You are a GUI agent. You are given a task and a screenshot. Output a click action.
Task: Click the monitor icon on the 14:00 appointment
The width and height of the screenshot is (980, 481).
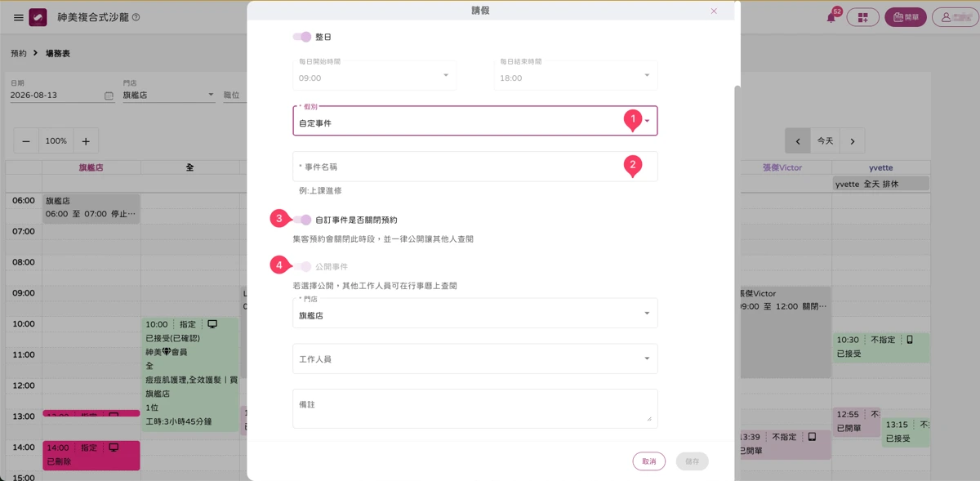click(x=114, y=448)
